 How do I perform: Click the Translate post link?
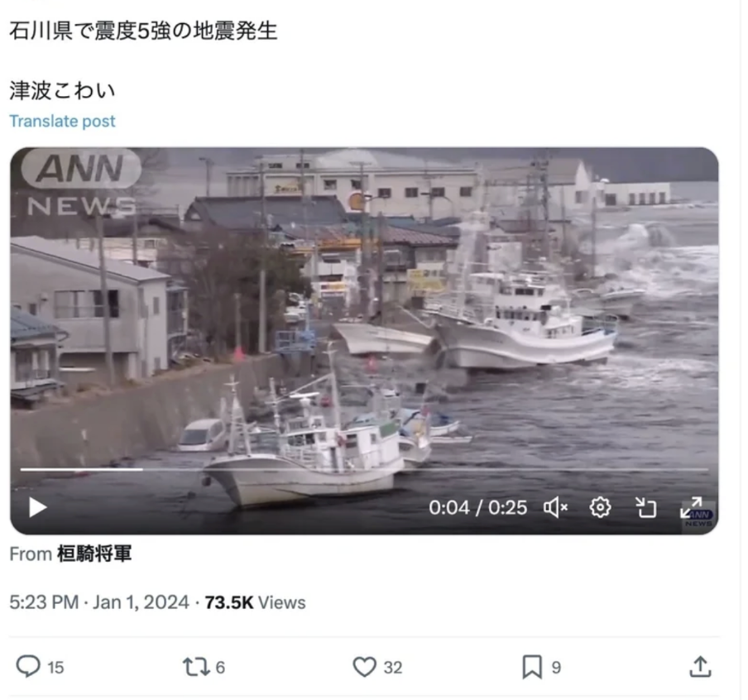coord(62,121)
